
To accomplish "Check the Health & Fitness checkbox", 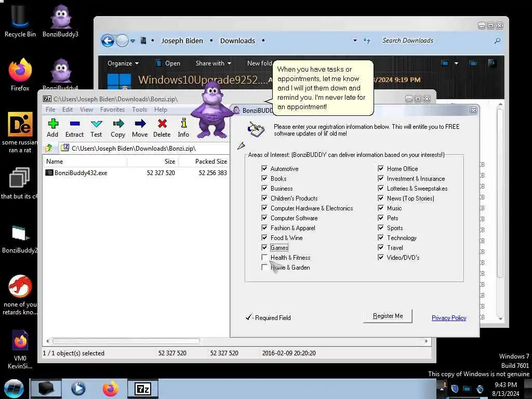I will (264, 257).
